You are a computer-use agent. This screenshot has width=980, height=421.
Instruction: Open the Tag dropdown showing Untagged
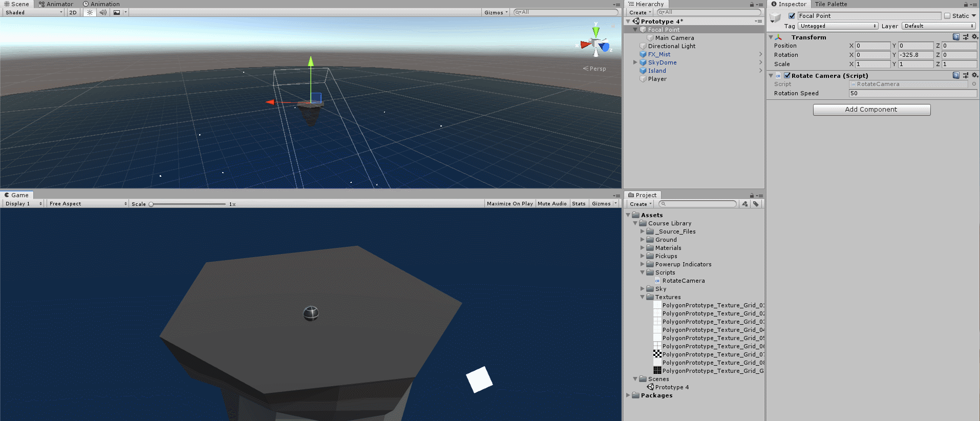tap(838, 26)
